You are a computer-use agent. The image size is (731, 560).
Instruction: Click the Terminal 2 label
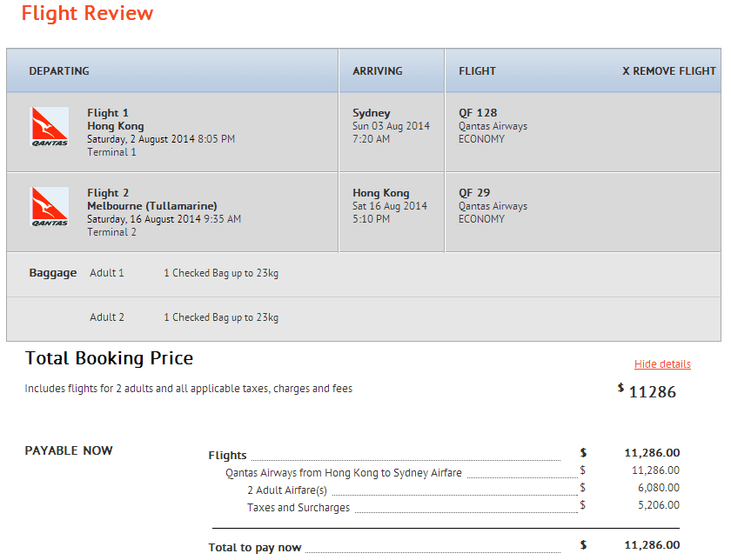pos(111,232)
